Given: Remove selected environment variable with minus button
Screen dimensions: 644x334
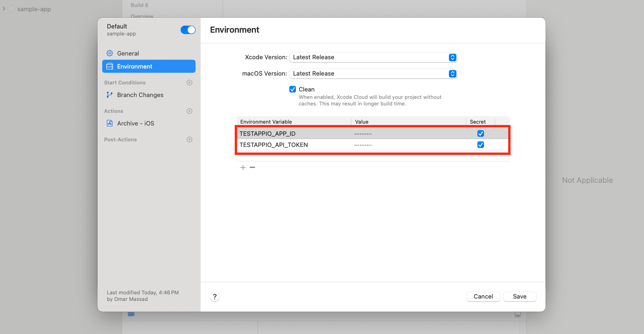Looking at the screenshot, I should (x=252, y=167).
